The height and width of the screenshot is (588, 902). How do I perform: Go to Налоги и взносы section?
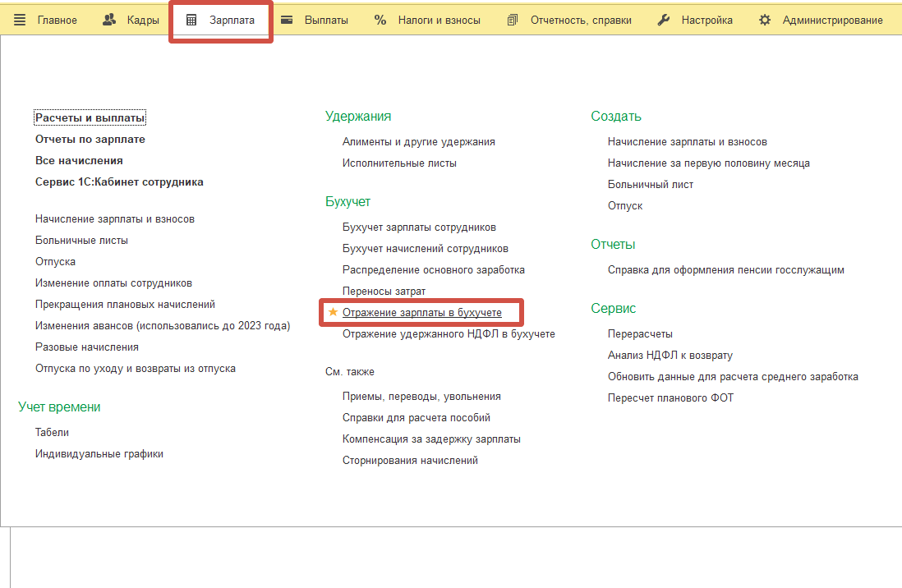(439, 21)
